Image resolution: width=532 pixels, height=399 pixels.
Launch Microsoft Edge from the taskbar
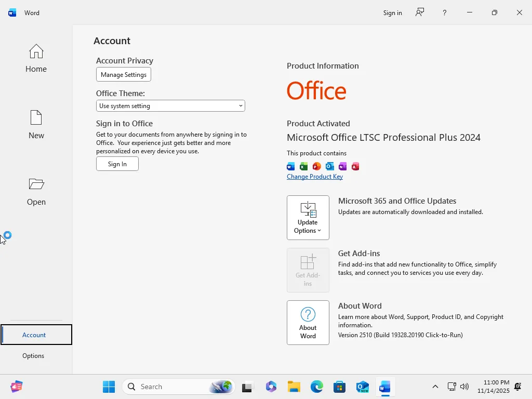point(316,387)
